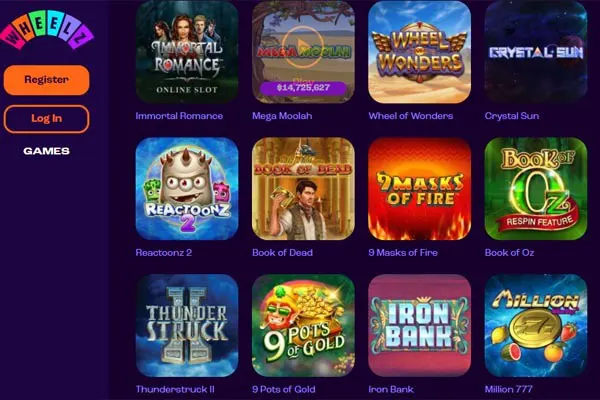Launch the Million 777 game icon
This screenshot has height=400, width=600.
tap(536, 325)
